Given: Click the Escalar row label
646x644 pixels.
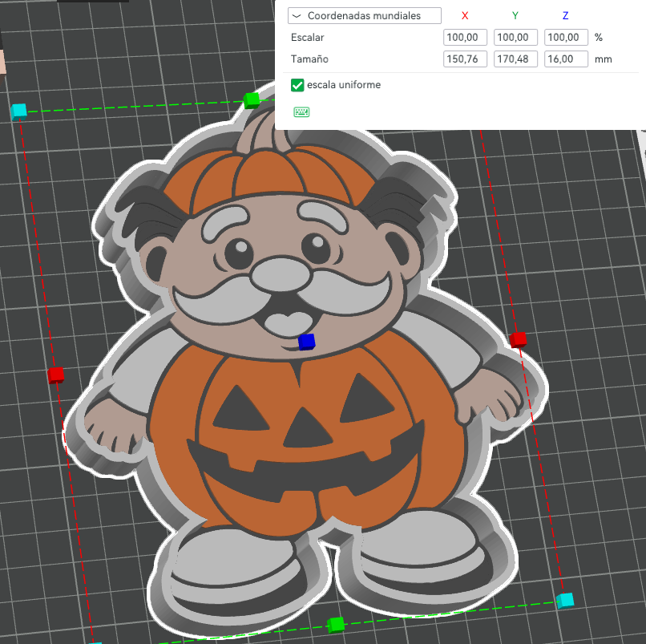Looking at the screenshot, I should (x=307, y=38).
